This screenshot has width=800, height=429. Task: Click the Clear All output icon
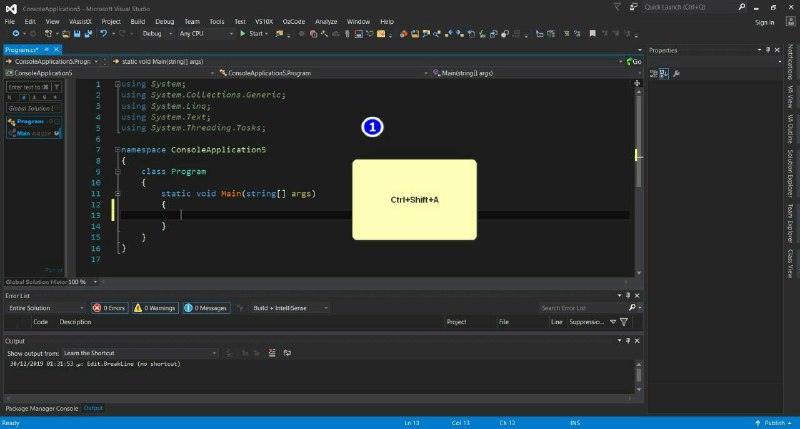pyautogui.click(x=272, y=353)
